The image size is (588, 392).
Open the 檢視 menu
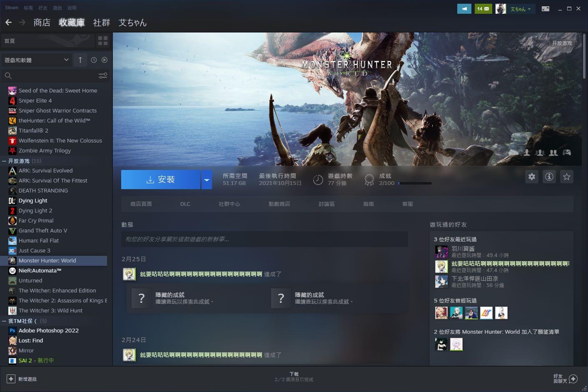pyautogui.click(x=28, y=8)
